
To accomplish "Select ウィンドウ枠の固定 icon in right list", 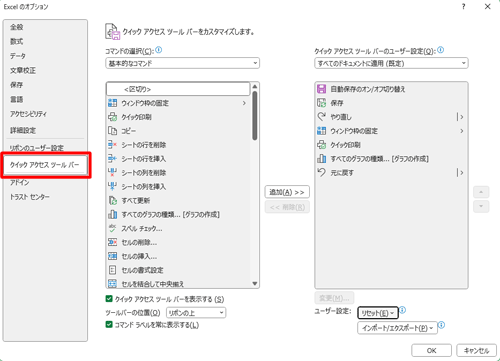I will (321, 131).
